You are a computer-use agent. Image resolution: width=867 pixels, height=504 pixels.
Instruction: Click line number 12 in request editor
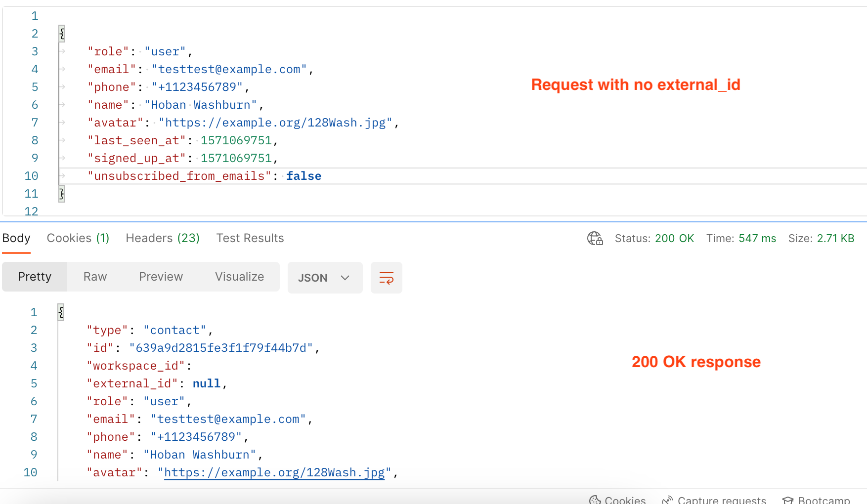(x=31, y=211)
